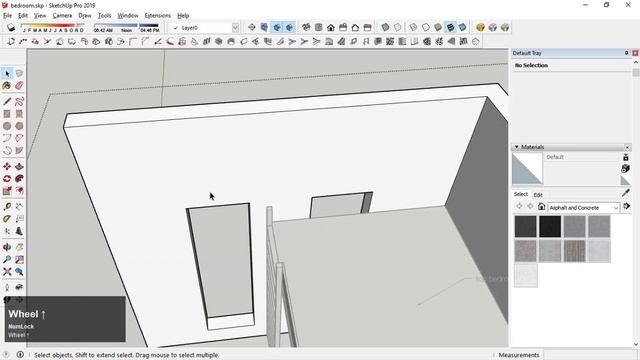
Task: Click the eyedropper Sample Paint icon
Action: (626, 193)
